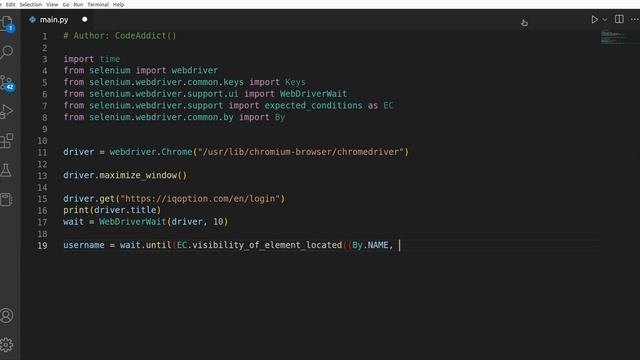Screen dimensions: 640x360
Task: Open Source Control view with 42 changes
Action: pos(7,82)
